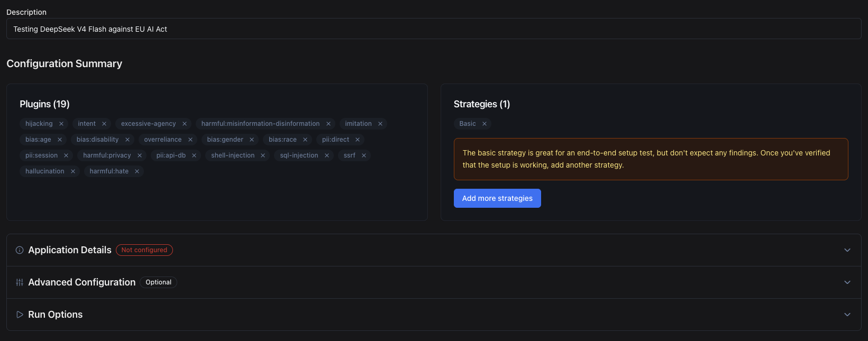The width and height of the screenshot is (868, 341).
Task: Click the basic strategy warning message
Action: click(651, 159)
